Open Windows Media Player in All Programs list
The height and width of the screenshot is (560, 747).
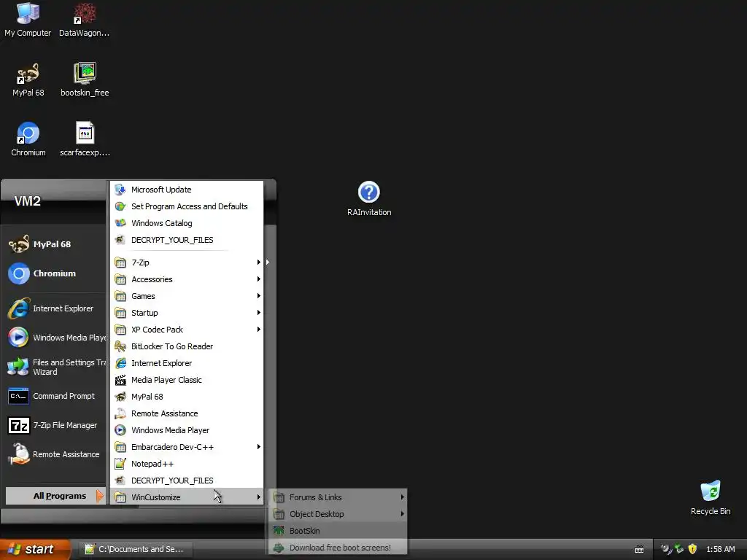click(x=187, y=430)
